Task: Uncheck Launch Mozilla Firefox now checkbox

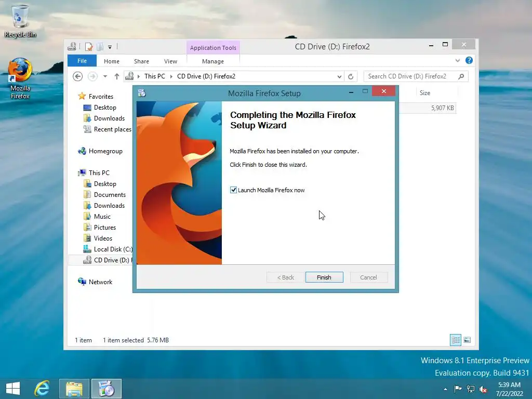Action: (233, 190)
